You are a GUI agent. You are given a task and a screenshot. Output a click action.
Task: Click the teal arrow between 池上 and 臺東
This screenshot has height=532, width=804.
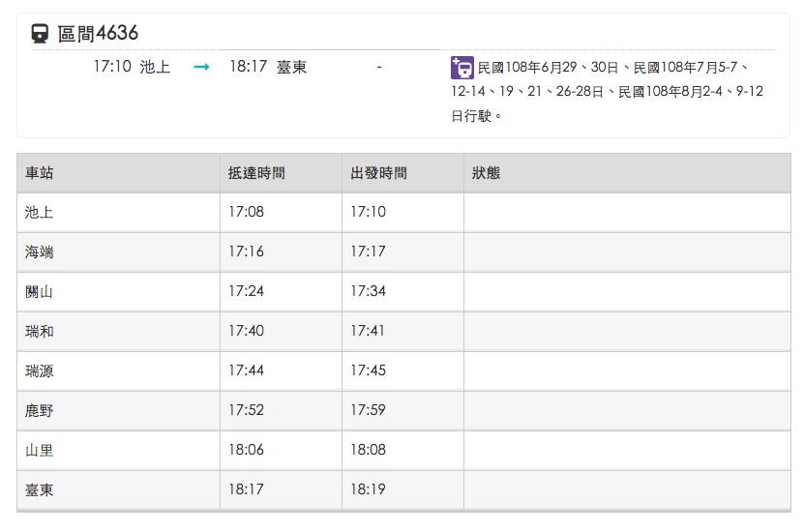pyautogui.click(x=201, y=67)
